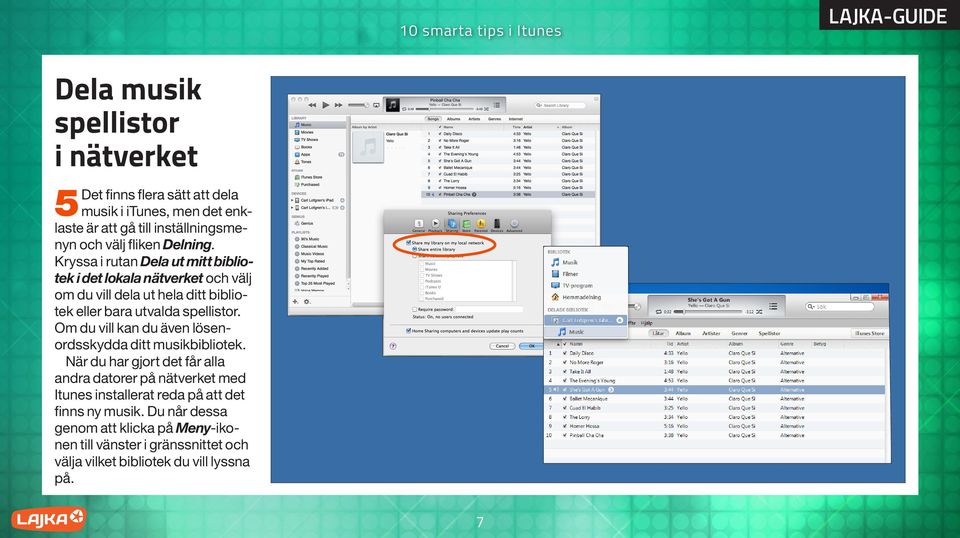Viewport: 960px width, 538px height.
Task: Eject Carl Lofgren's shared library
Action: [x=619, y=320]
